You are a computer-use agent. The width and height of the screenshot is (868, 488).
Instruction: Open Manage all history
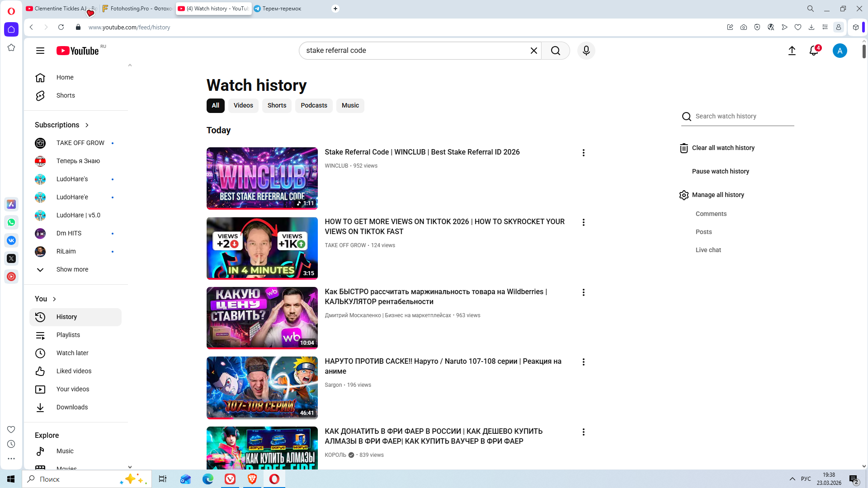pos(717,195)
